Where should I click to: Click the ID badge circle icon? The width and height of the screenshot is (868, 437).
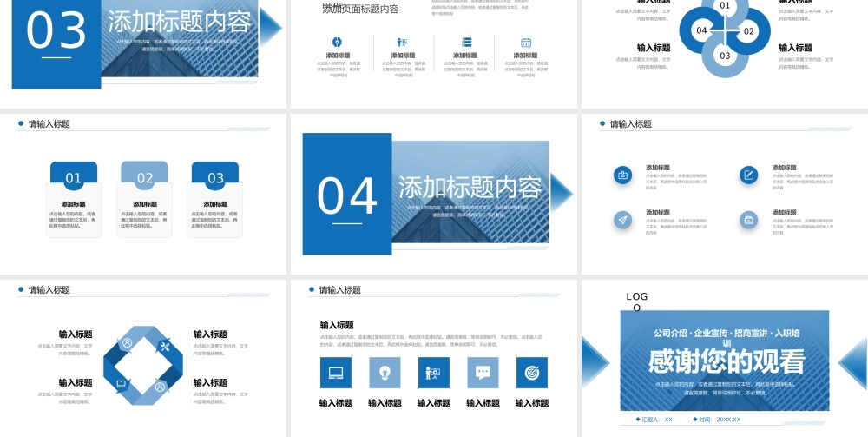point(622,175)
